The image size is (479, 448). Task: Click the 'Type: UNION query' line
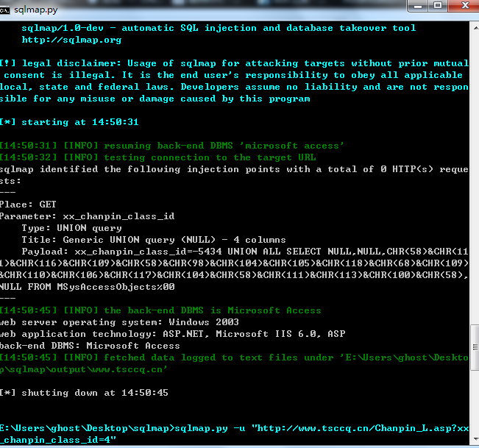pos(71,228)
